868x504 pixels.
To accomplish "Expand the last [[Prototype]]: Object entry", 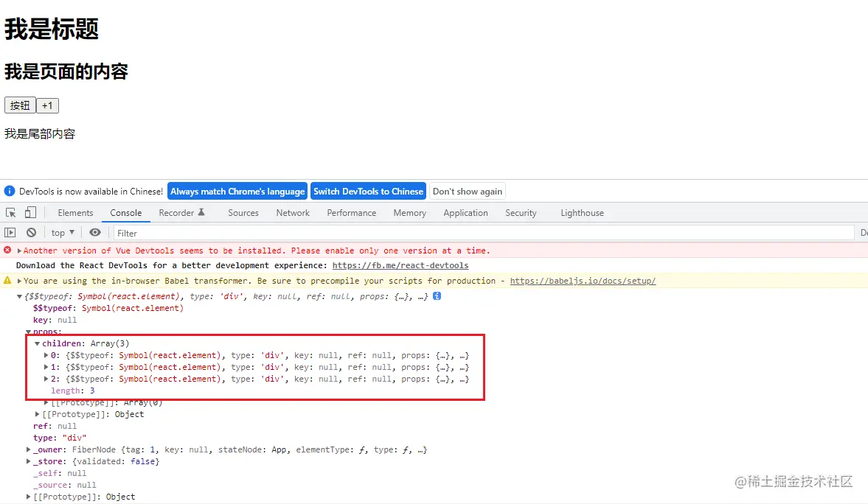I will click(x=28, y=497).
